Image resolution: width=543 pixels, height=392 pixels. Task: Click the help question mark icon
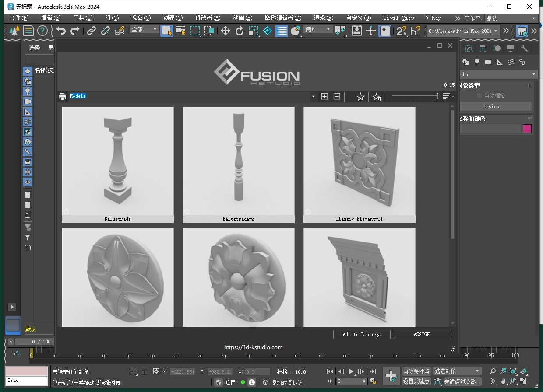click(42, 31)
